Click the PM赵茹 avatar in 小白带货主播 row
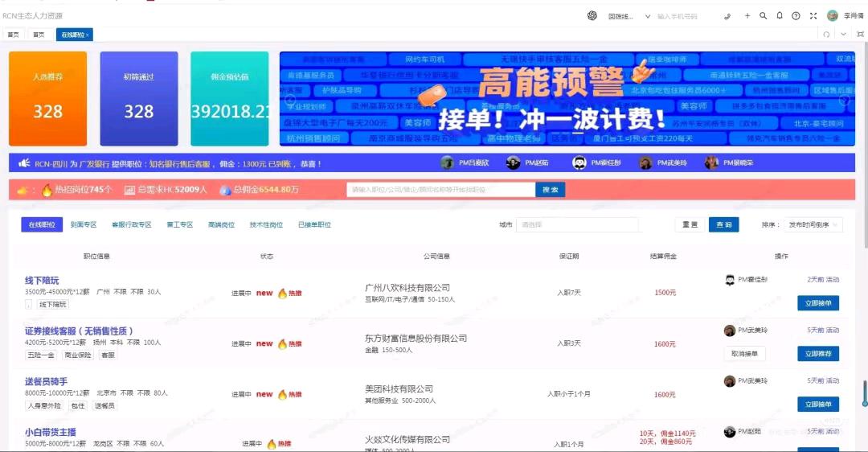 (730, 432)
